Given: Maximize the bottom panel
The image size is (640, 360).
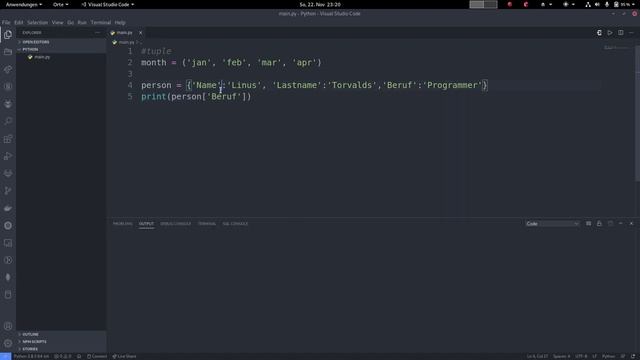Looking at the screenshot, I should pos(620,224).
